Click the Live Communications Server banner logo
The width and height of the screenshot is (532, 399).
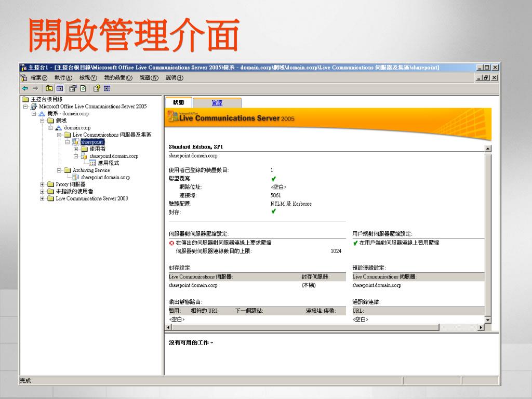(231, 117)
